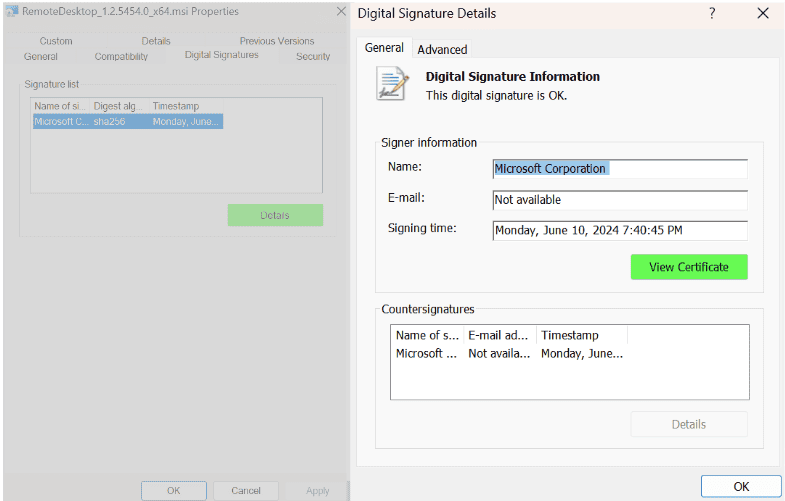Open the Details tab in Properties window
This screenshot has height=501, width=785.
coord(156,41)
